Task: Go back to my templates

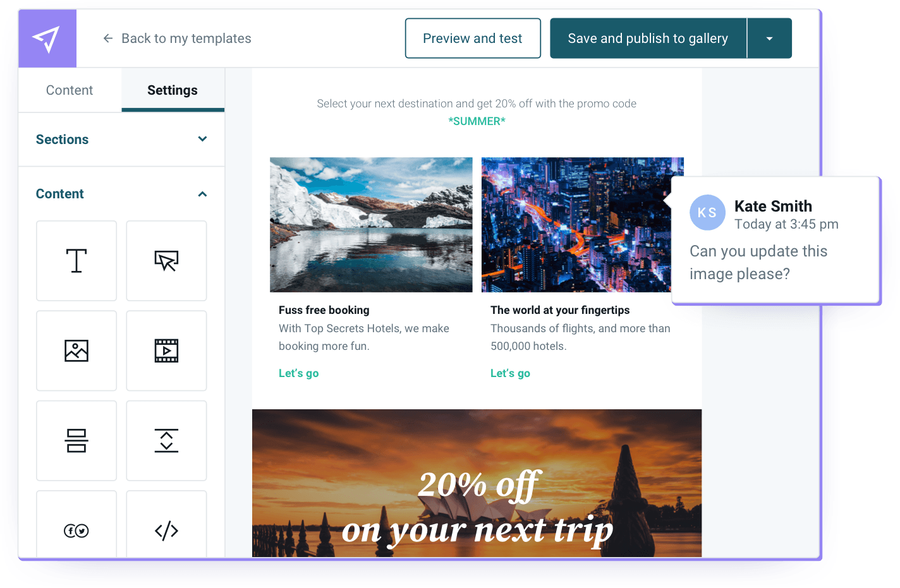Action: (177, 39)
